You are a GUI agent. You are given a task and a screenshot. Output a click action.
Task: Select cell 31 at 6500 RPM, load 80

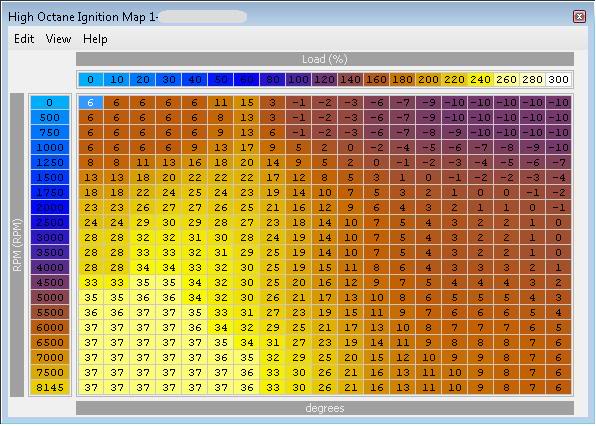pyautogui.click(x=273, y=342)
